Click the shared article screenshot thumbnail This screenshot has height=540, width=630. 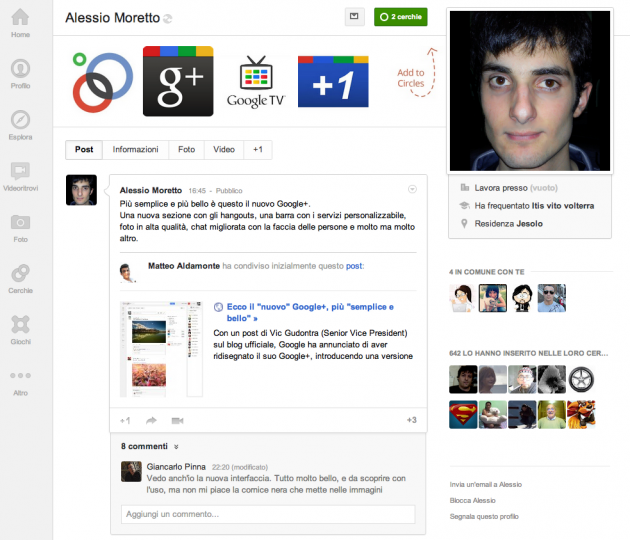coord(161,349)
